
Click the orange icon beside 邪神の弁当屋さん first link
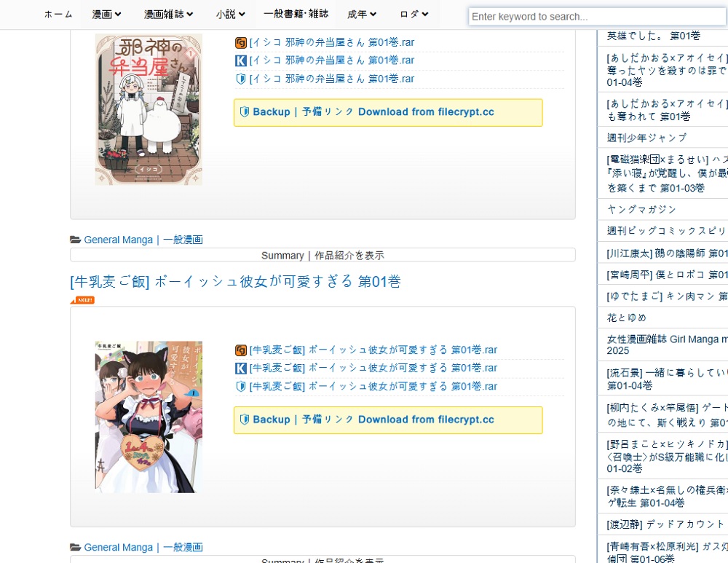pyautogui.click(x=241, y=43)
